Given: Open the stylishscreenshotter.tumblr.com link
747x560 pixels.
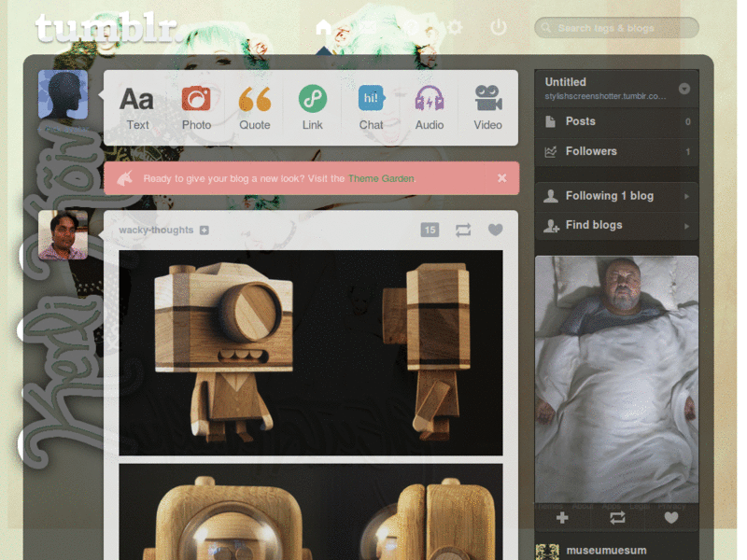Looking at the screenshot, I should [605, 96].
